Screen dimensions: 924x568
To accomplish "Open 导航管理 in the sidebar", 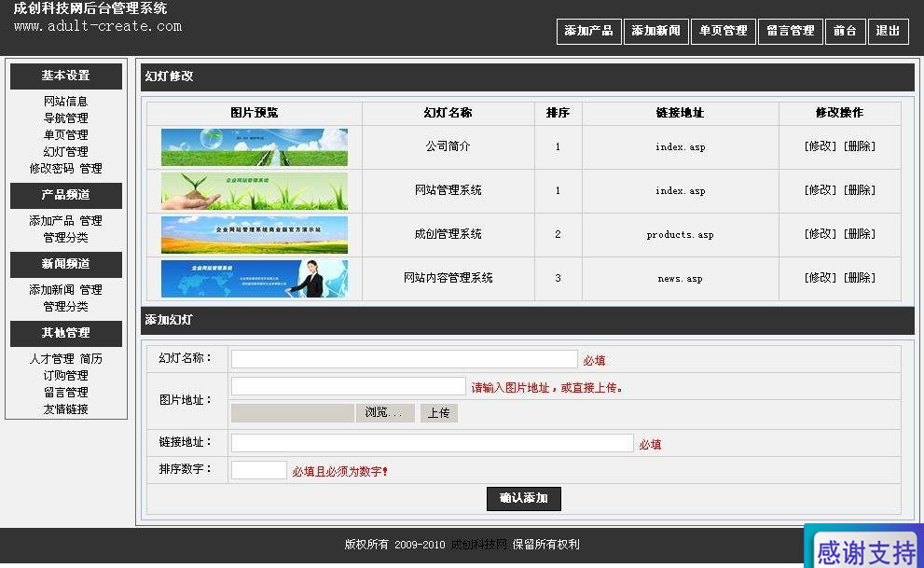I will point(65,118).
